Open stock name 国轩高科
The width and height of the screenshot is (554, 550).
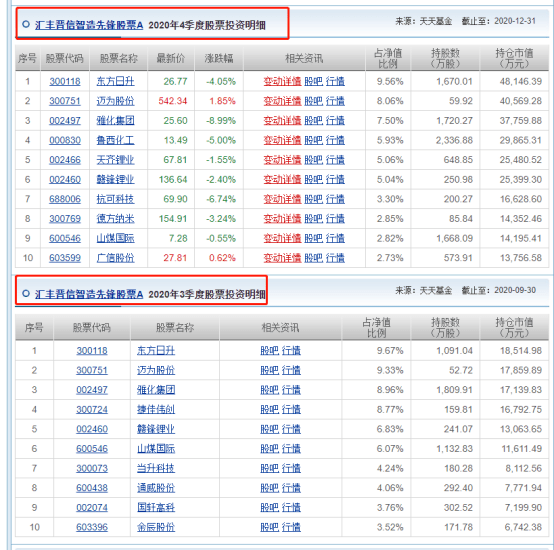coord(156,508)
